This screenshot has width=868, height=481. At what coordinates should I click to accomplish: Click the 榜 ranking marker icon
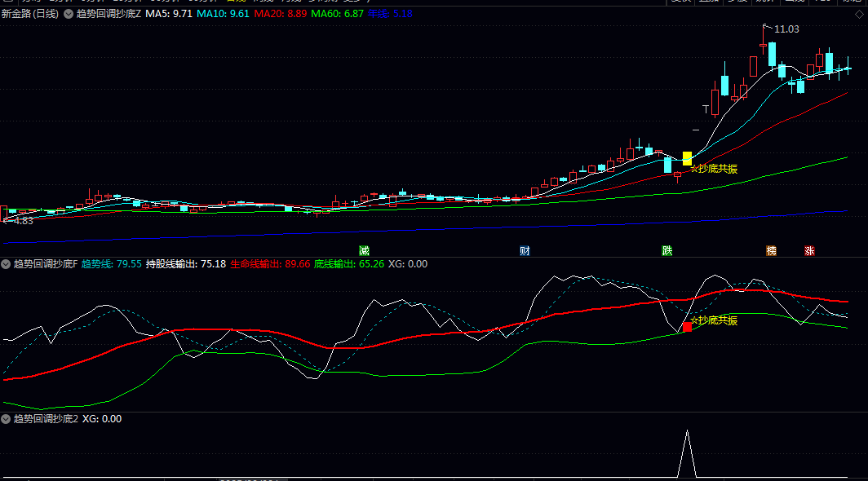tap(771, 250)
